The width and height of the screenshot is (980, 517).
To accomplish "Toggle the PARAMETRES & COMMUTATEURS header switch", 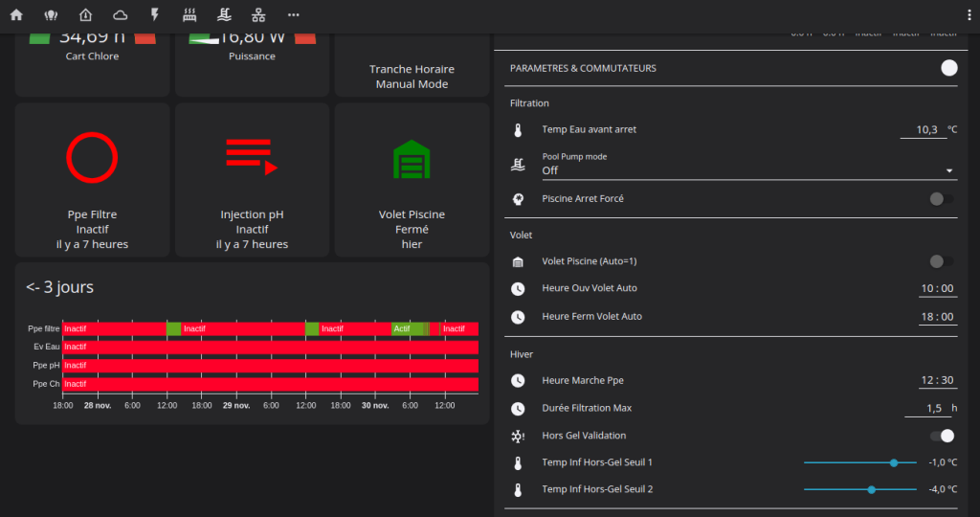I will [x=948, y=68].
